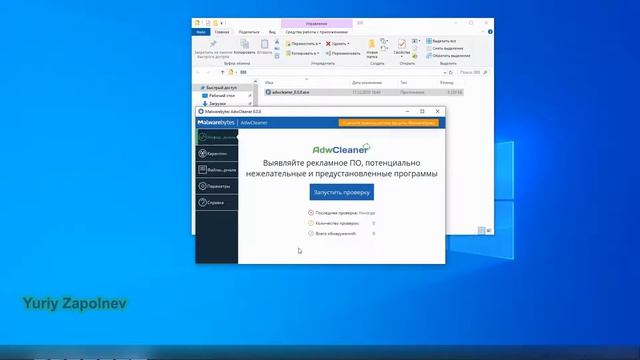Click the Explorer search field
This screenshot has height=360, width=640.
point(472,72)
